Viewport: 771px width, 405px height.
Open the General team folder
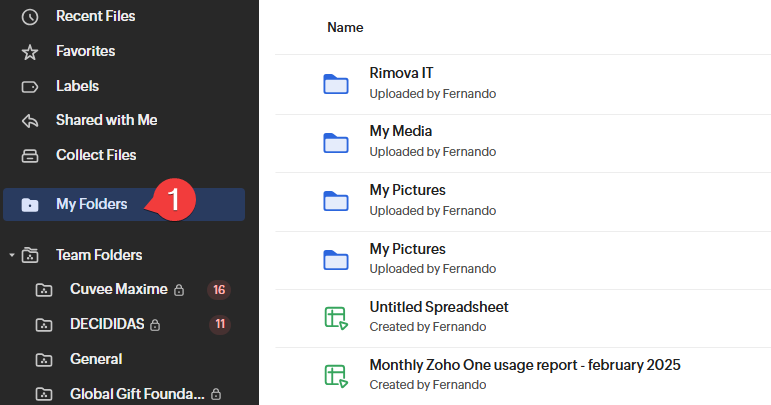(96, 359)
